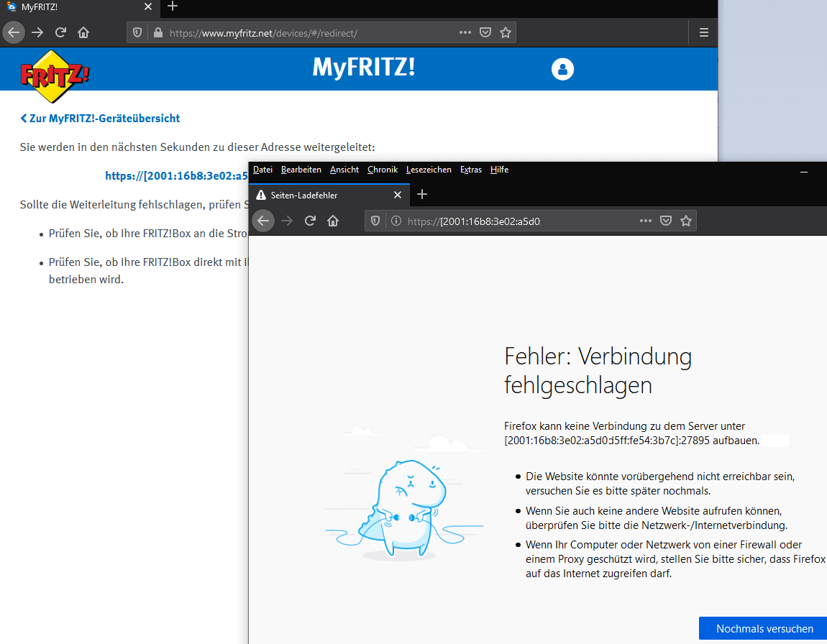Go forward in the MyFRITZ! window
Viewport: 827px width, 644px height.
coord(37,32)
